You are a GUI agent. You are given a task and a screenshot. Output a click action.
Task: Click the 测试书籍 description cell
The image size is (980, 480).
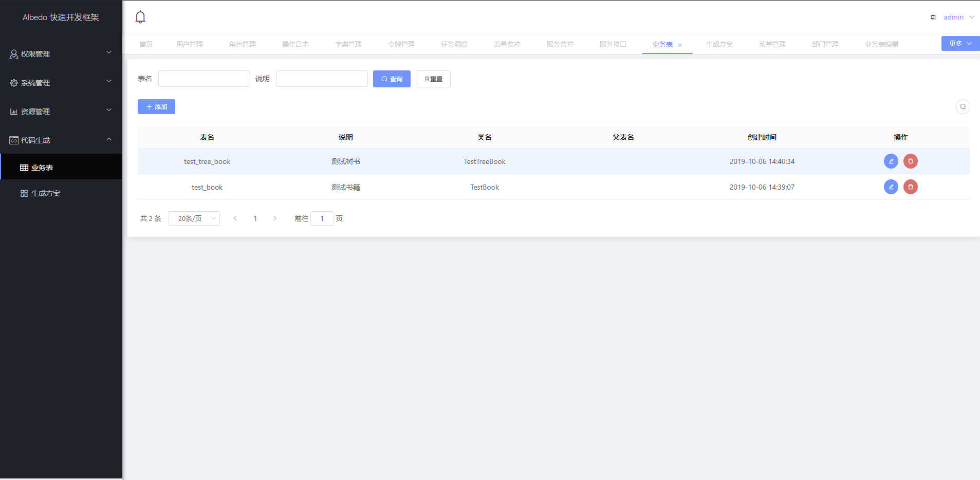[x=346, y=187]
